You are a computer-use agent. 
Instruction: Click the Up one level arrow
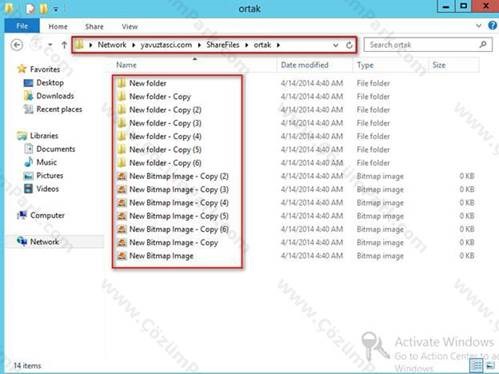(x=64, y=45)
